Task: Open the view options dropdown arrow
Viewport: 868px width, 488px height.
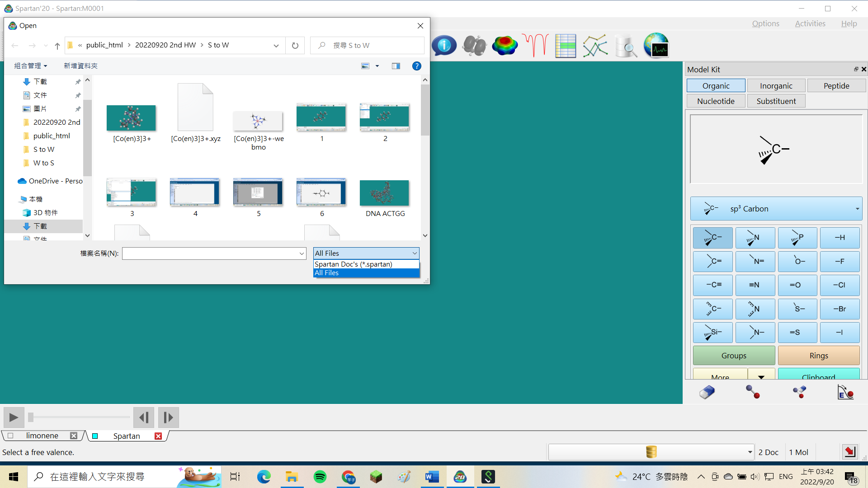Action: coord(377,66)
